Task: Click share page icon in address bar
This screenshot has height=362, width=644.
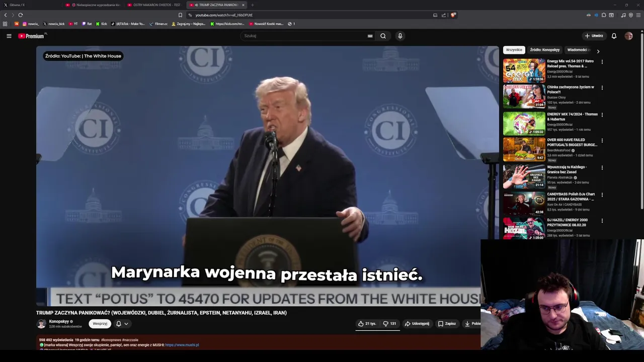Action: [x=444, y=15]
